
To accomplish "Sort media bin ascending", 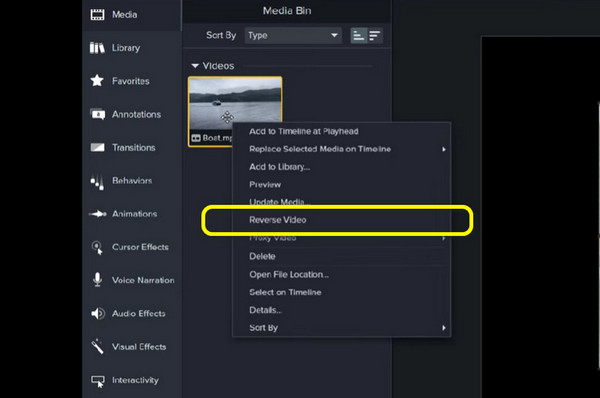I will [x=359, y=36].
